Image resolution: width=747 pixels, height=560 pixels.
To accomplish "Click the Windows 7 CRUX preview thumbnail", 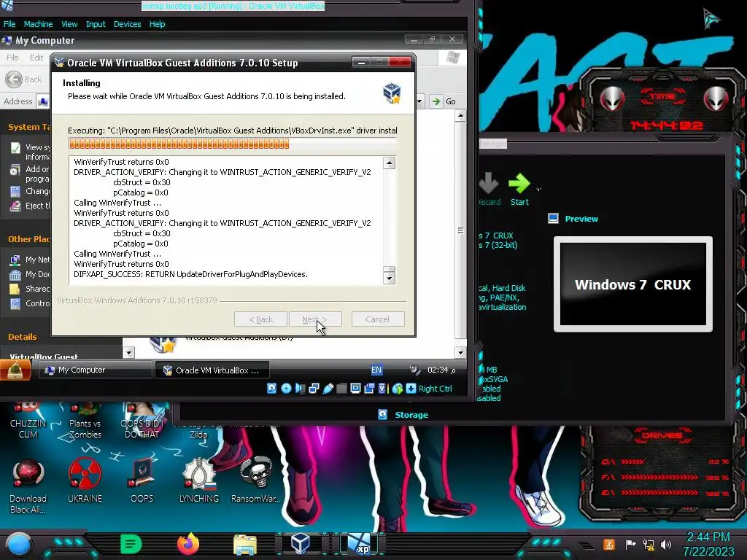I will [632, 284].
